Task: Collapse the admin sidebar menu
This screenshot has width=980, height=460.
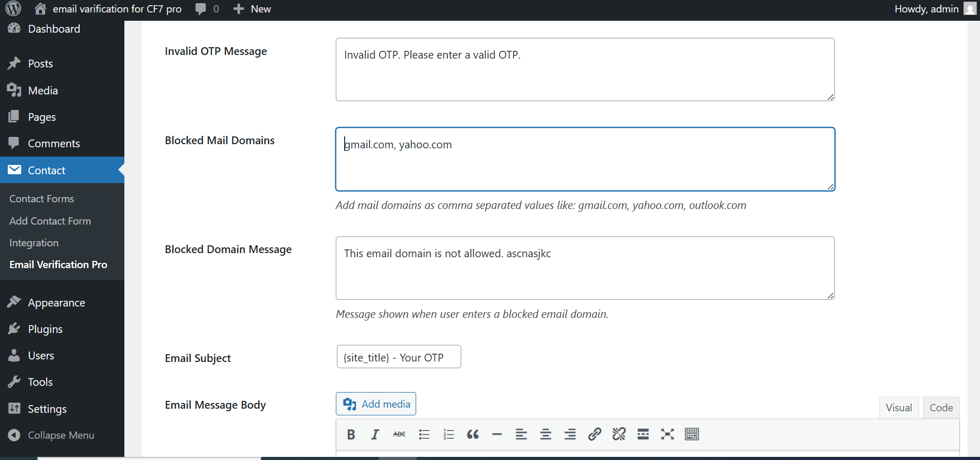Action: 62,436
